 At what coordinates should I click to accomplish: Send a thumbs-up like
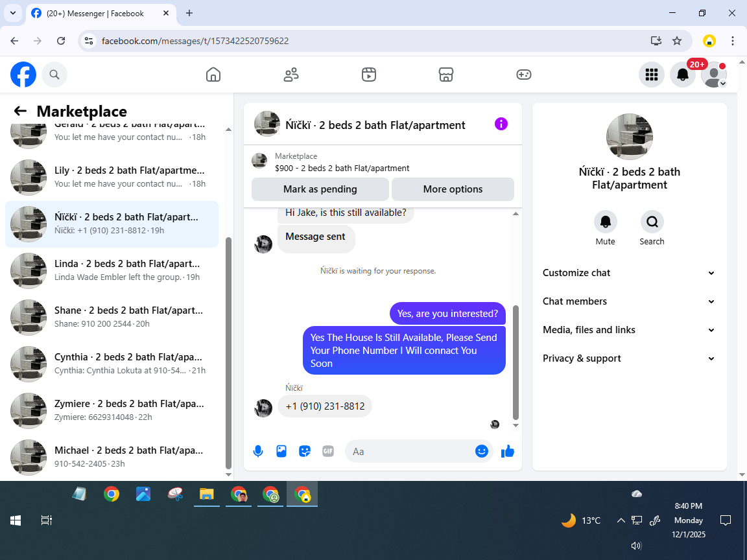click(508, 451)
